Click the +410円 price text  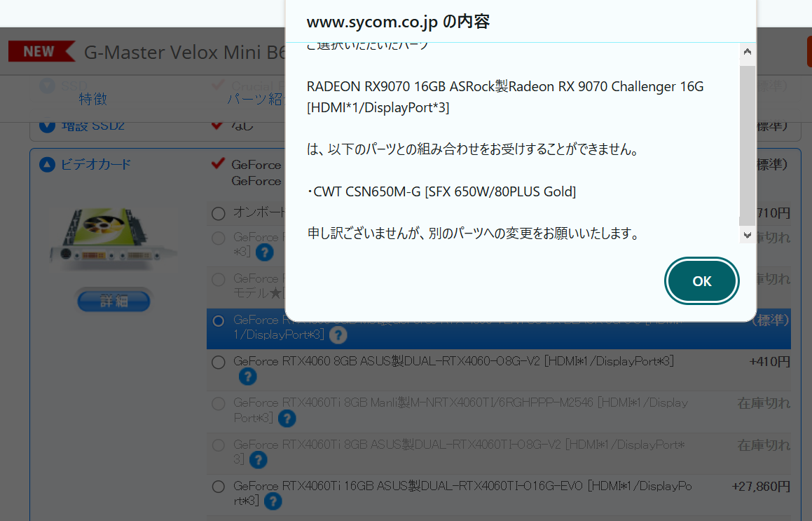[x=769, y=362]
